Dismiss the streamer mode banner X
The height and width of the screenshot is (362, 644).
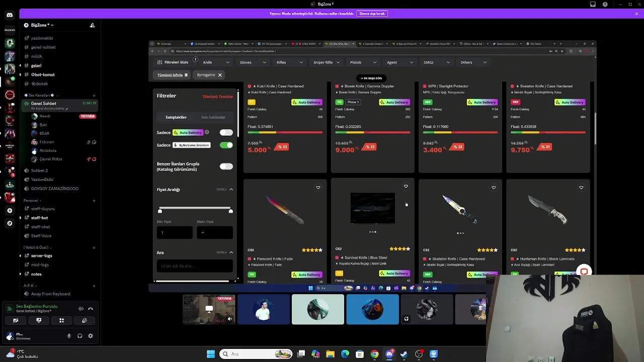pyautogui.click(x=636, y=14)
